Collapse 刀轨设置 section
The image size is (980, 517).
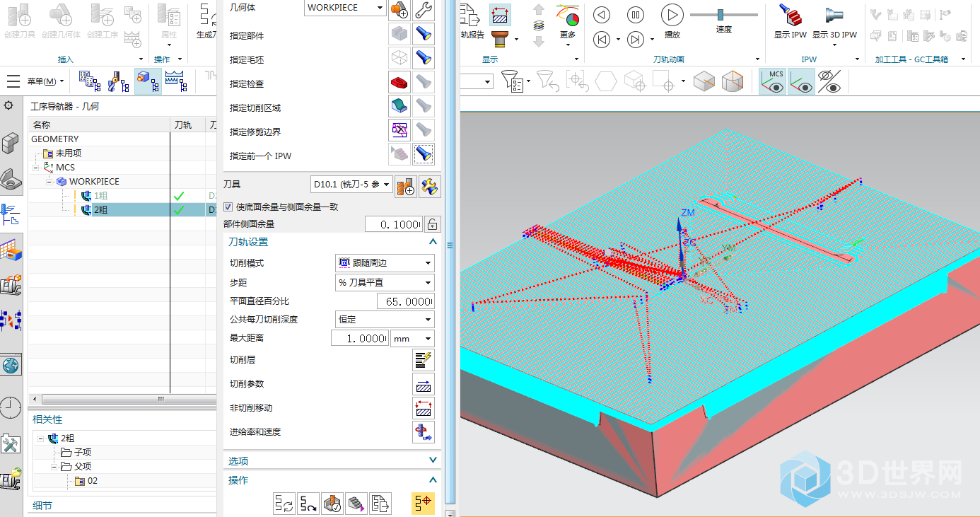tap(433, 242)
